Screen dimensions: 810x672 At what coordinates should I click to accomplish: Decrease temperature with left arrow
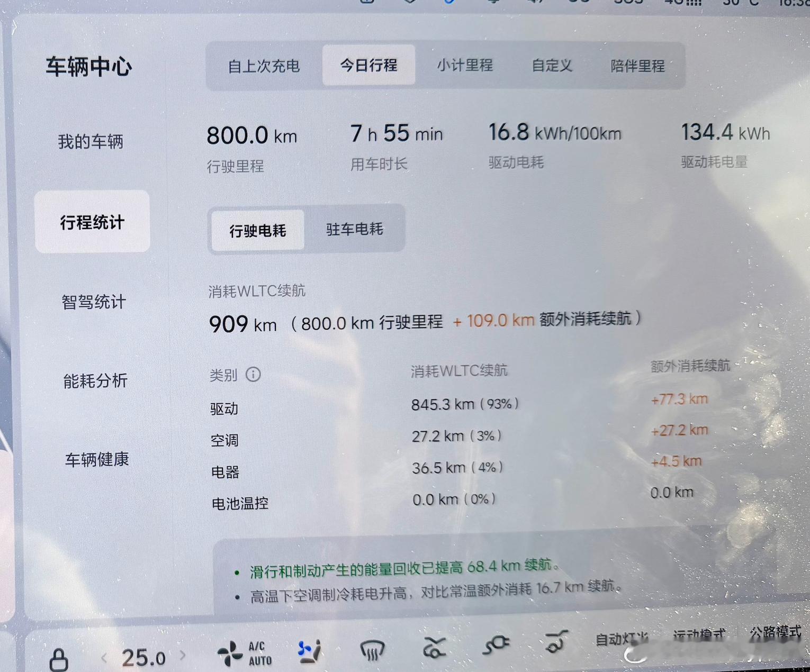click(104, 658)
